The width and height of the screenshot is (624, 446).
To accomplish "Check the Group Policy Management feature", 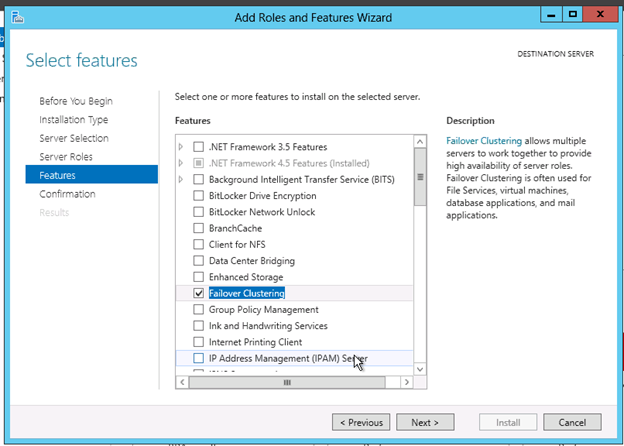I will tap(199, 310).
